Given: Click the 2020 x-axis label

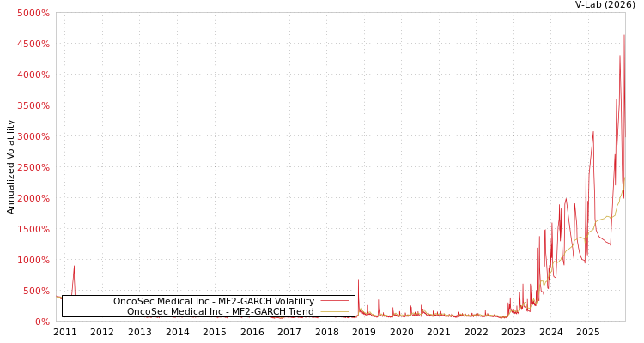Looking at the screenshot, I should [x=402, y=332].
